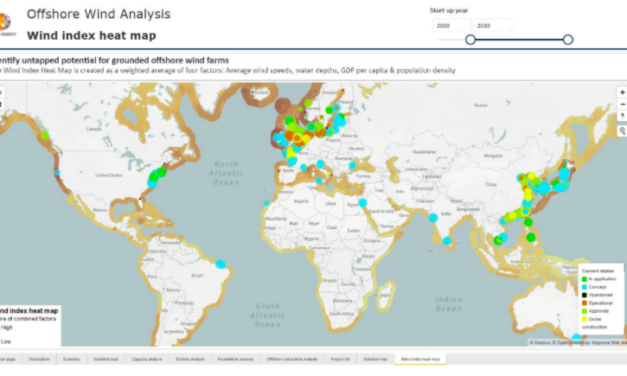
Task: Click the company logo at top left
Action: (x=5, y=22)
